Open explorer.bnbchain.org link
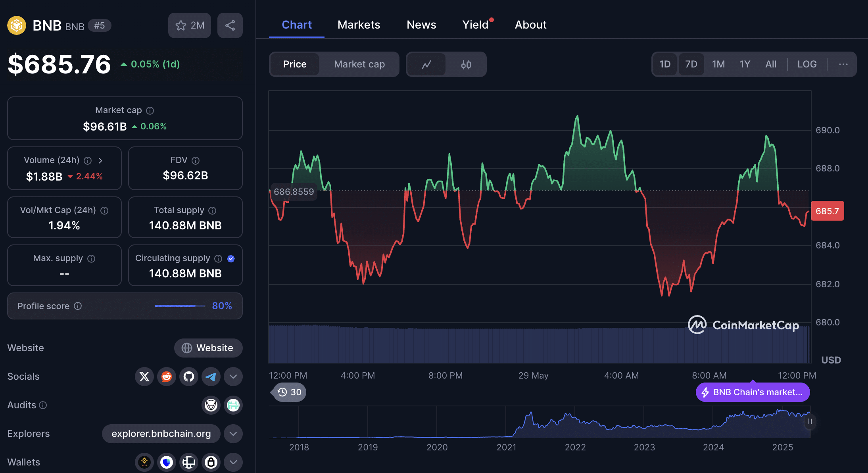The height and width of the screenshot is (473, 868). click(161, 434)
